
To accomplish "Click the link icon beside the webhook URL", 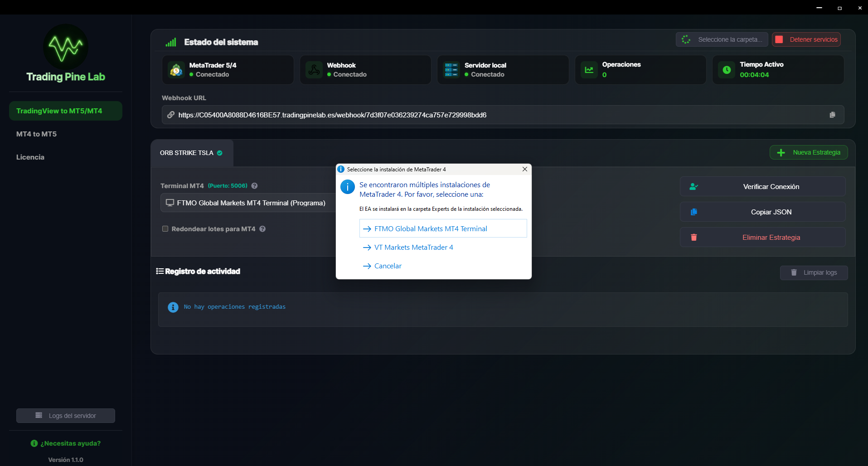I will (x=171, y=115).
